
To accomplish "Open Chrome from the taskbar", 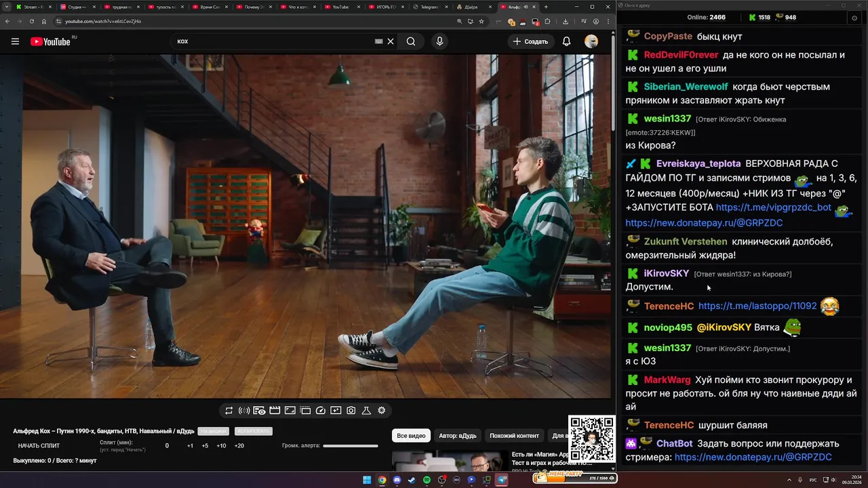I will click(382, 480).
